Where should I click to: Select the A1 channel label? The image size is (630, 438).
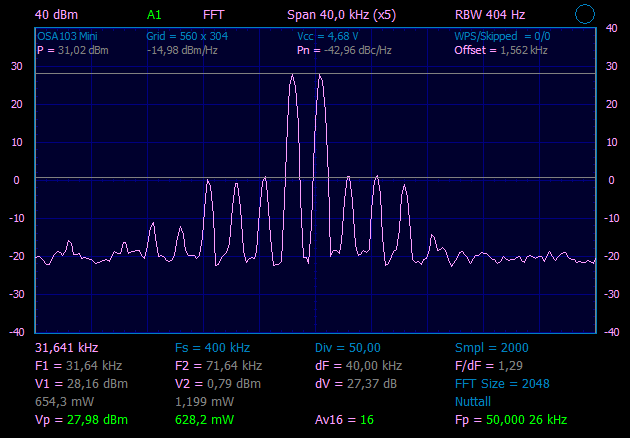tap(153, 15)
